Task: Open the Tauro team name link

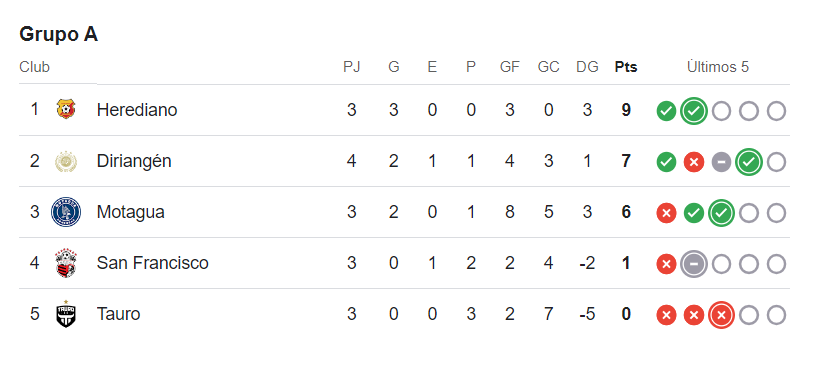Action: pos(119,314)
